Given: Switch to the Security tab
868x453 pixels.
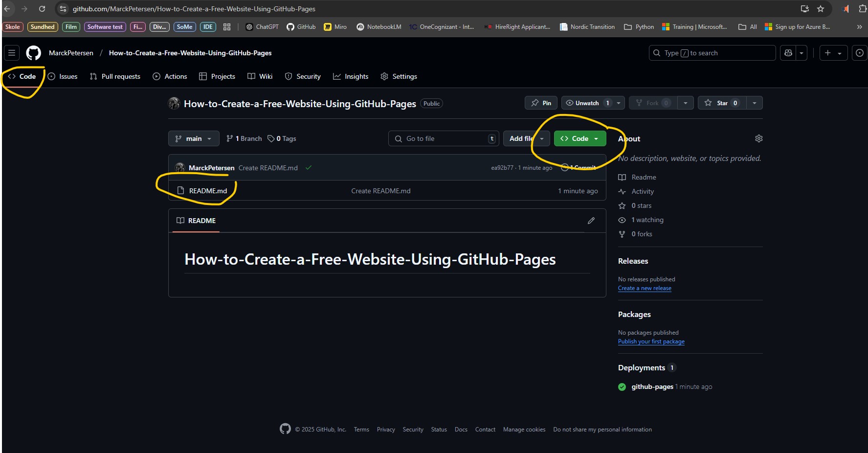Looking at the screenshot, I should (303, 76).
